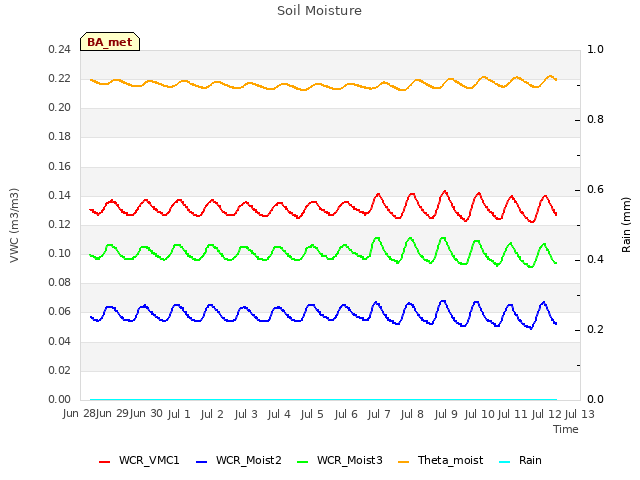Click the orange Theta_moist legend swatch
Screen dimensions: 640x480
click(403, 462)
